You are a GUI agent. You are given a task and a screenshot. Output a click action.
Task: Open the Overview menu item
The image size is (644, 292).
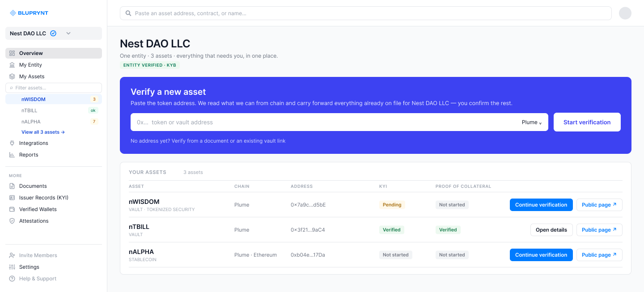point(54,53)
